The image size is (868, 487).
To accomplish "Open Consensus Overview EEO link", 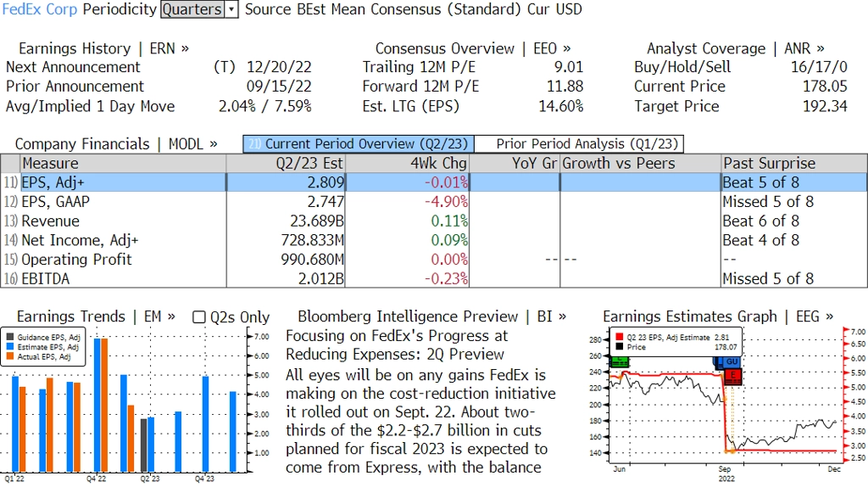I will pos(473,48).
